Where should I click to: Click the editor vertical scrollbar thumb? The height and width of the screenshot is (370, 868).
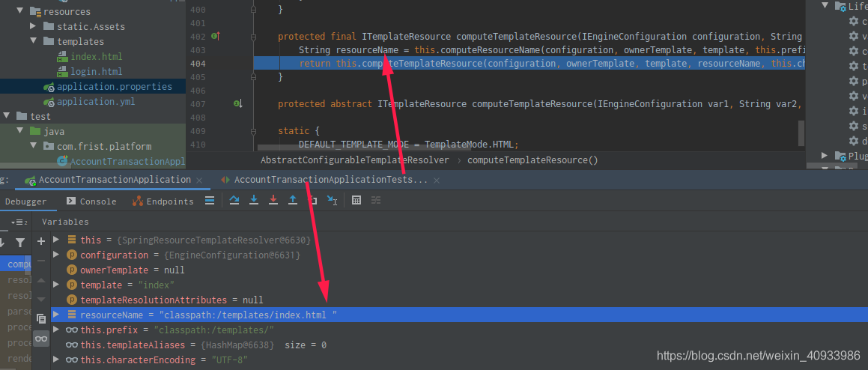pos(801,133)
